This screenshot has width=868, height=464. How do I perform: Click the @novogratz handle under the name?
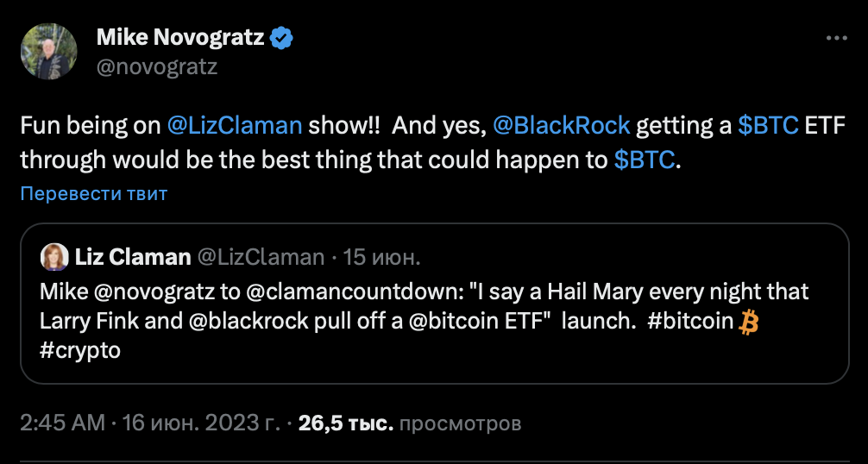(155, 66)
